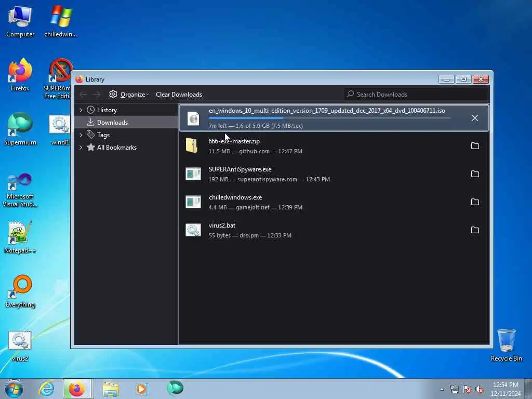532x399 pixels.
Task: Open the clock showing 12:54 PM
Action: click(506, 389)
